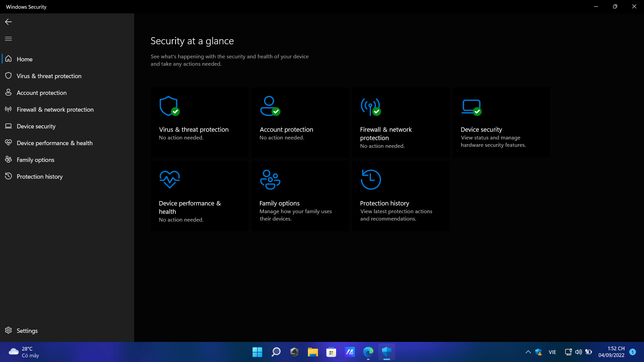Open weather widget showing 28°C

pos(23,352)
